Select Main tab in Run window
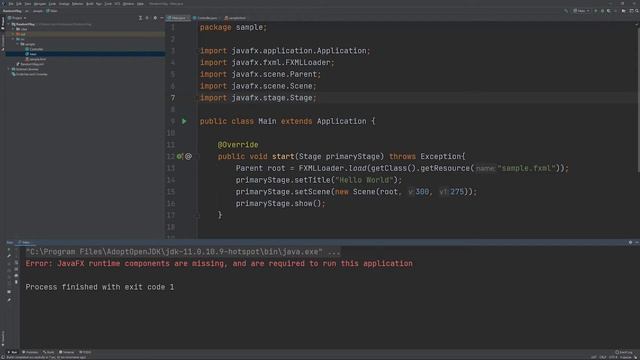Screen dimensions: 640x360 [24, 242]
